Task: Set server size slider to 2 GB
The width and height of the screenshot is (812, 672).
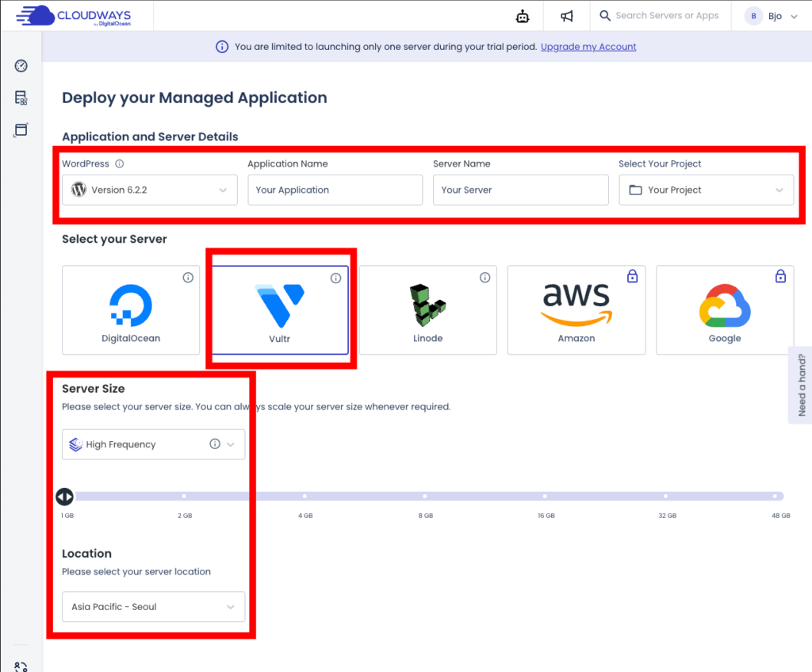Action: click(184, 497)
